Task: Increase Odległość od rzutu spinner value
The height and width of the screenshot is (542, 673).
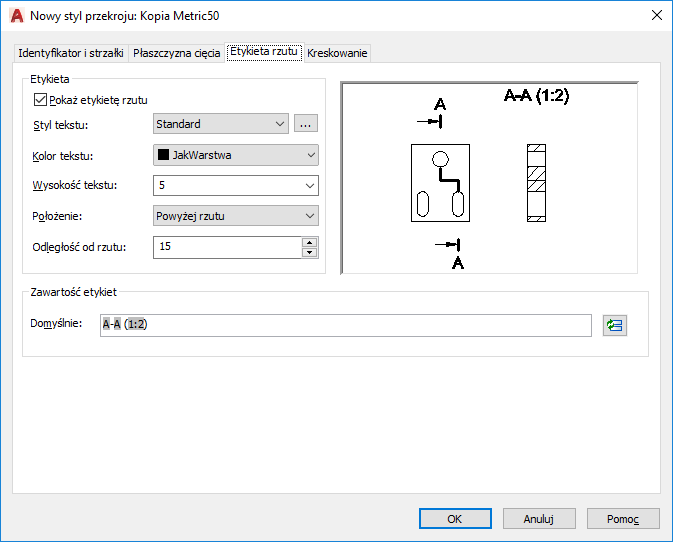Action: point(309,242)
